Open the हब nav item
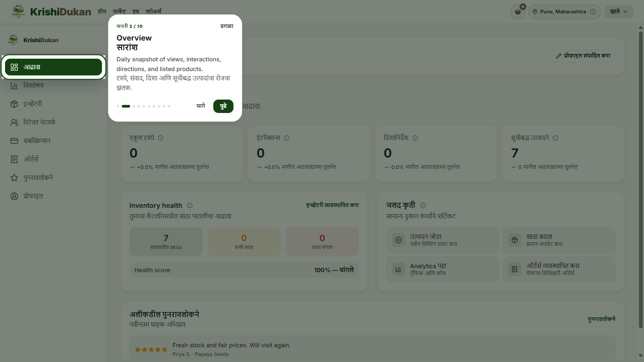 pos(136,11)
